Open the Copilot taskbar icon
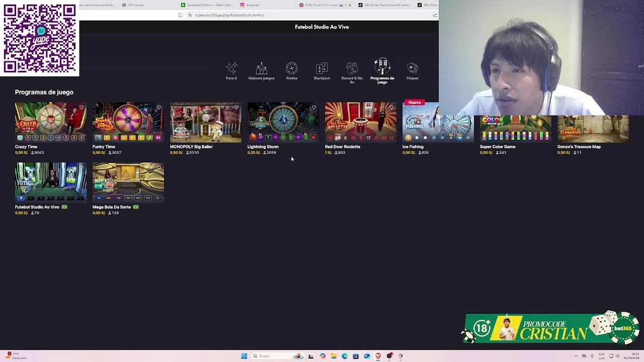The height and width of the screenshot is (362, 644). (x=323, y=356)
